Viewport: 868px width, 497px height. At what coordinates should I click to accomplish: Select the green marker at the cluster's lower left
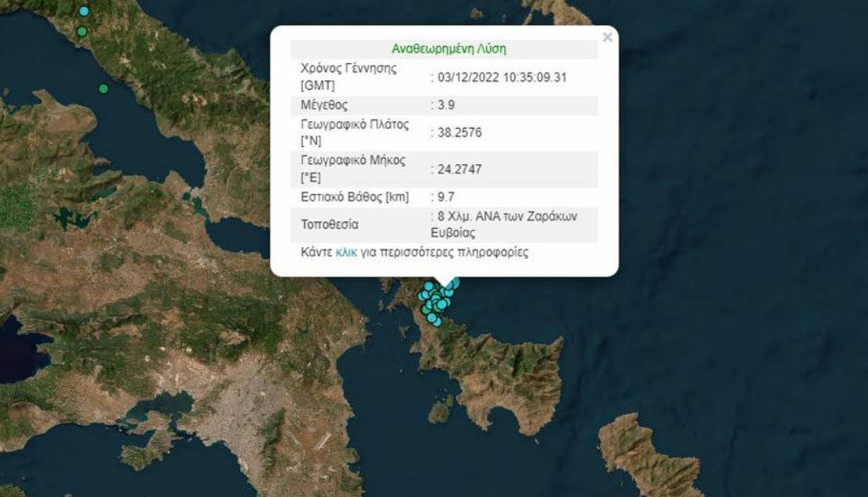427,310
